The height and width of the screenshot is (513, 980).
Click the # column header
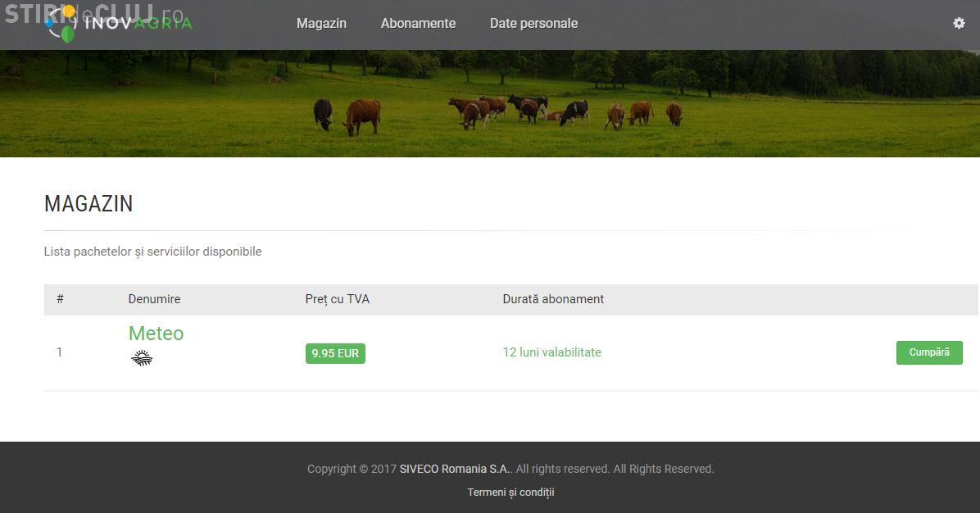click(x=60, y=299)
